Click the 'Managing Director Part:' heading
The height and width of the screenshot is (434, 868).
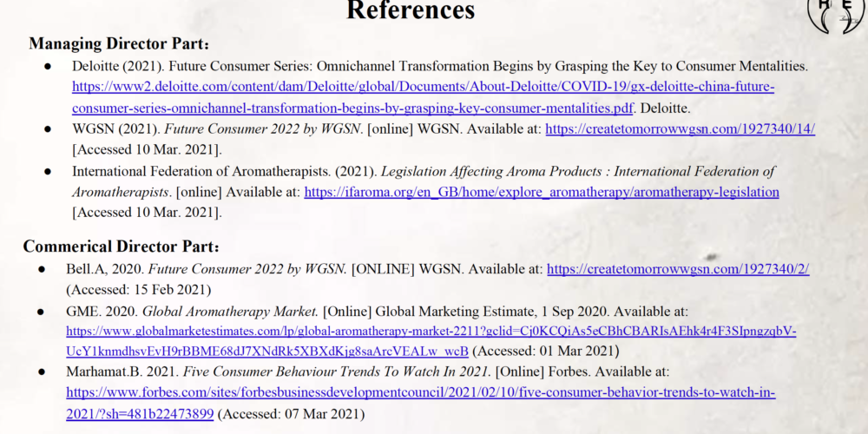click(119, 43)
